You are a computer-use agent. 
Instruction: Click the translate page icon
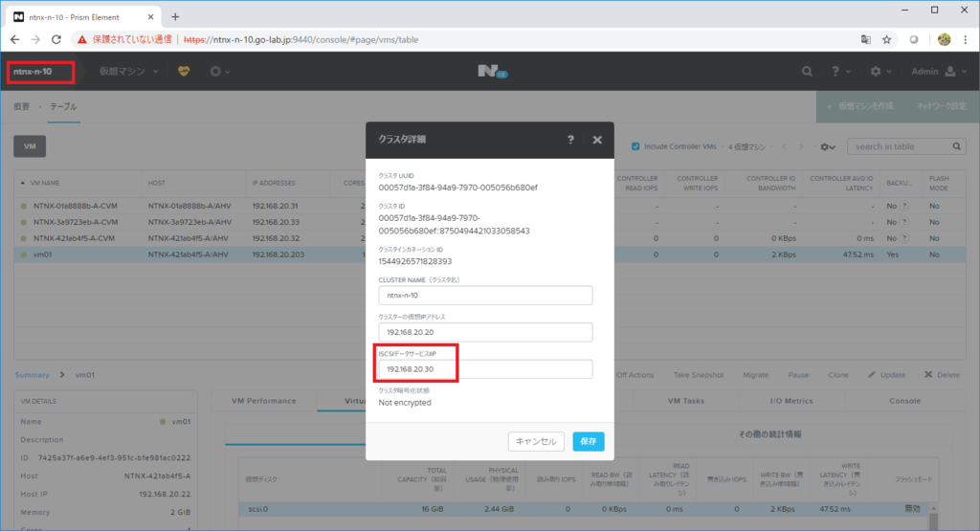(x=865, y=39)
